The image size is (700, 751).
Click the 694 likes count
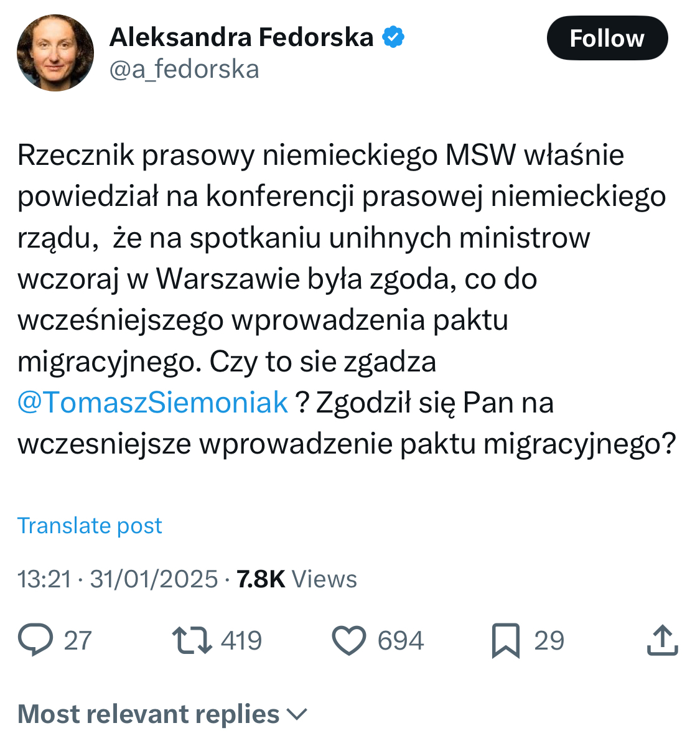pyautogui.click(x=401, y=641)
